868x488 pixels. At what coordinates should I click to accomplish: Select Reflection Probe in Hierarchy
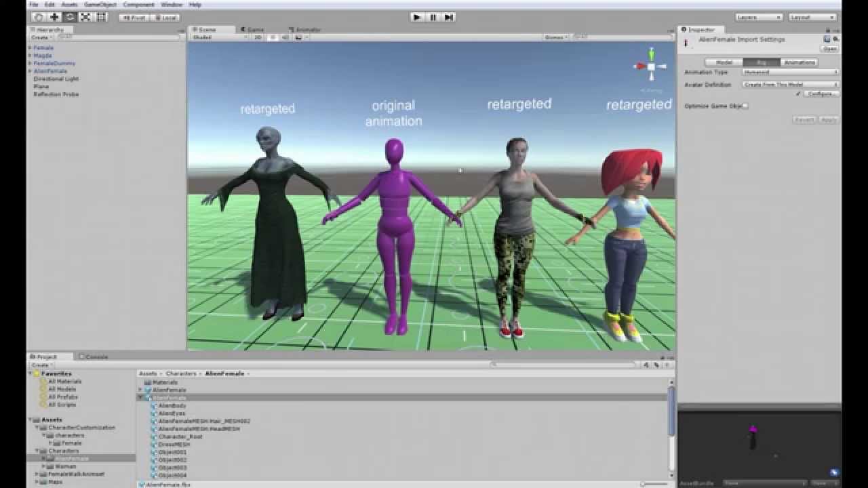click(56, 94)
